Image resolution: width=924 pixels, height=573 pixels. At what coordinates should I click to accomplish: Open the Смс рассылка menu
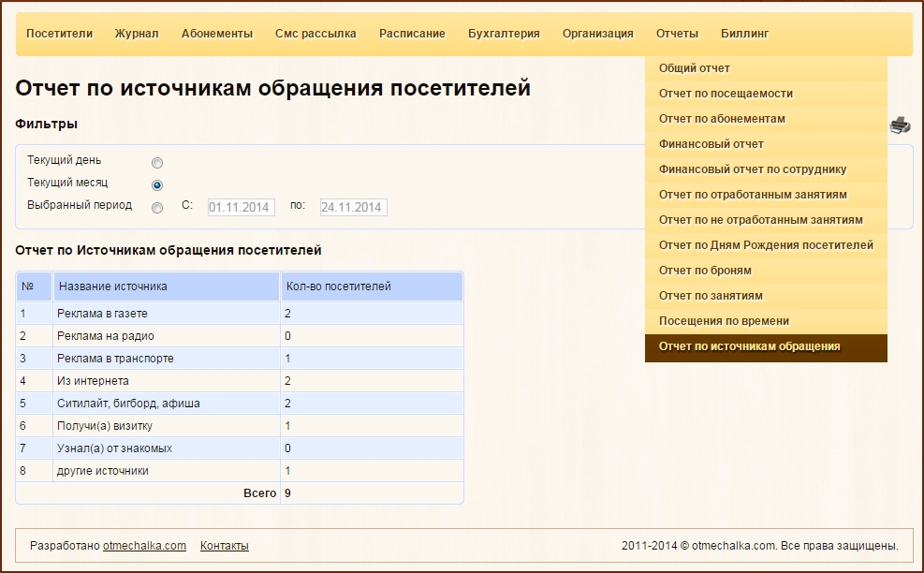(315, 34)
